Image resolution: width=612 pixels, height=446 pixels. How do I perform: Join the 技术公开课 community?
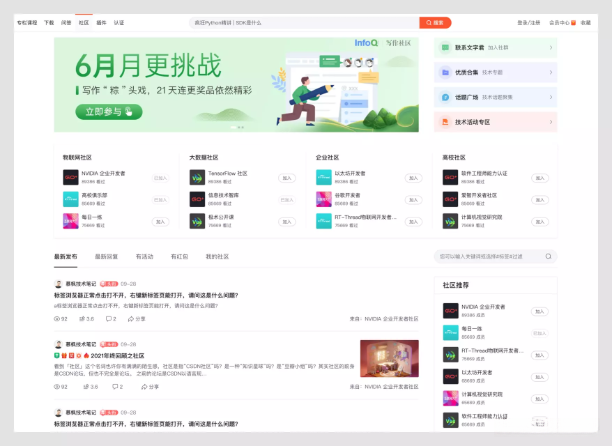tap(287, 222)
